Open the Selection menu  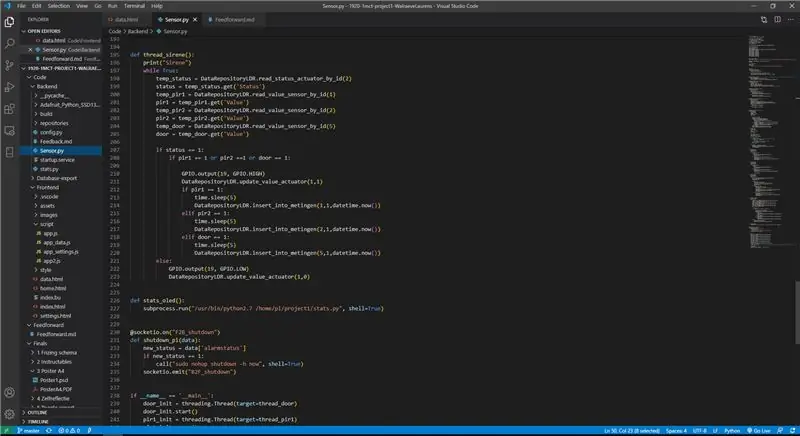pos(59,6)
